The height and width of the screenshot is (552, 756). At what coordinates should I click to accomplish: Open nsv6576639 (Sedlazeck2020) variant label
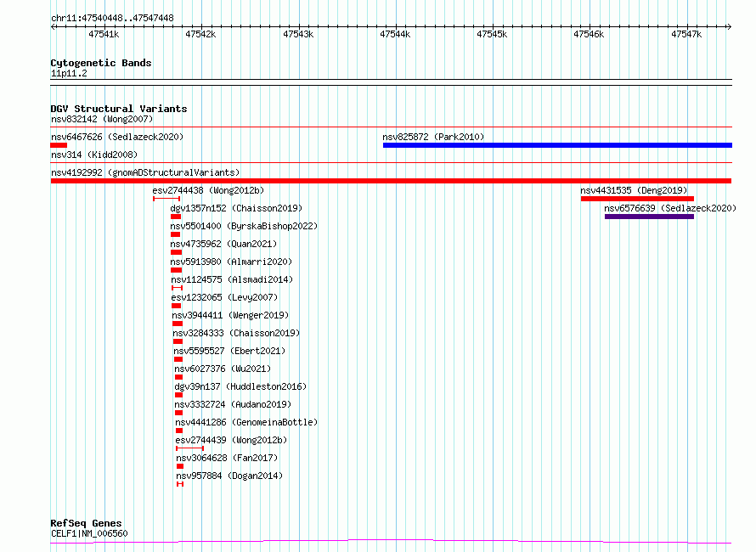671,208
